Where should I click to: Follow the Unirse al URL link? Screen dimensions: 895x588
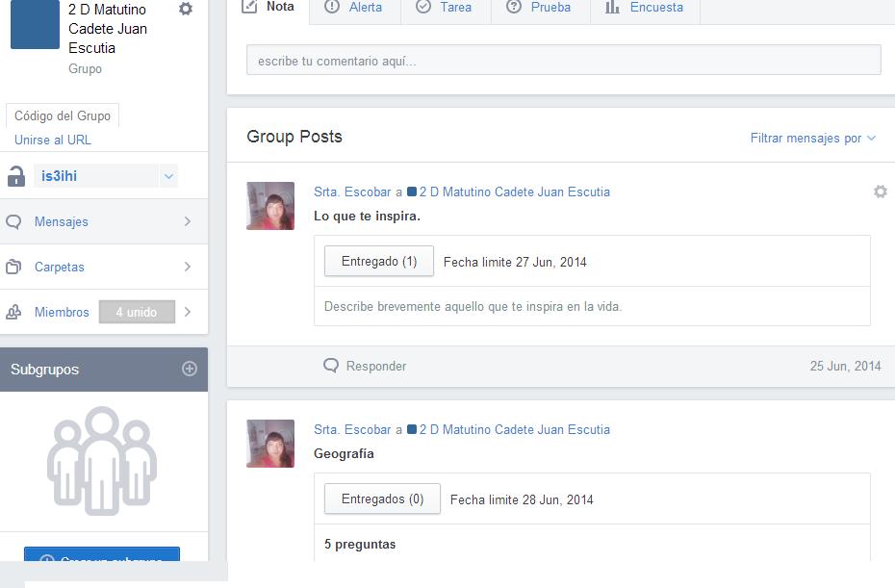pyautogui.click(x=53, y=140)
